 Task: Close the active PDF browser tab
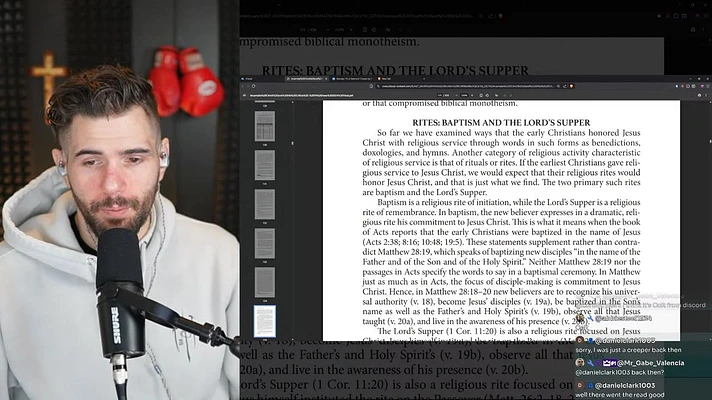pos(326,79)
